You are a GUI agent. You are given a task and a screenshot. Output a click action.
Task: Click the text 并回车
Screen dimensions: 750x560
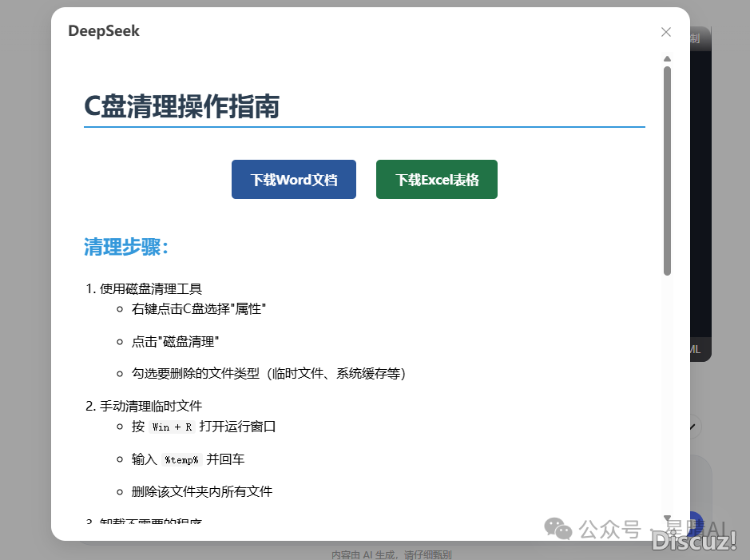225,459
